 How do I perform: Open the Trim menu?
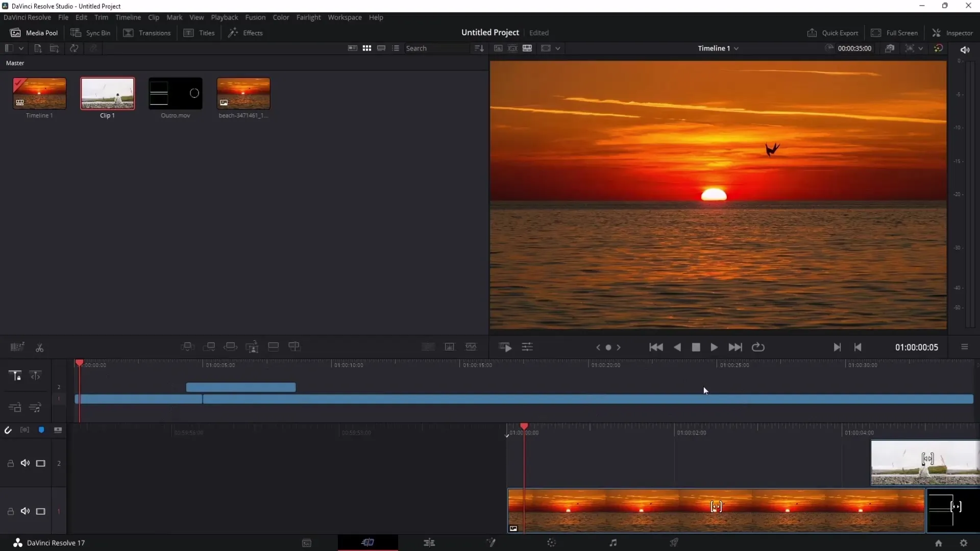[x=101, y=17]
